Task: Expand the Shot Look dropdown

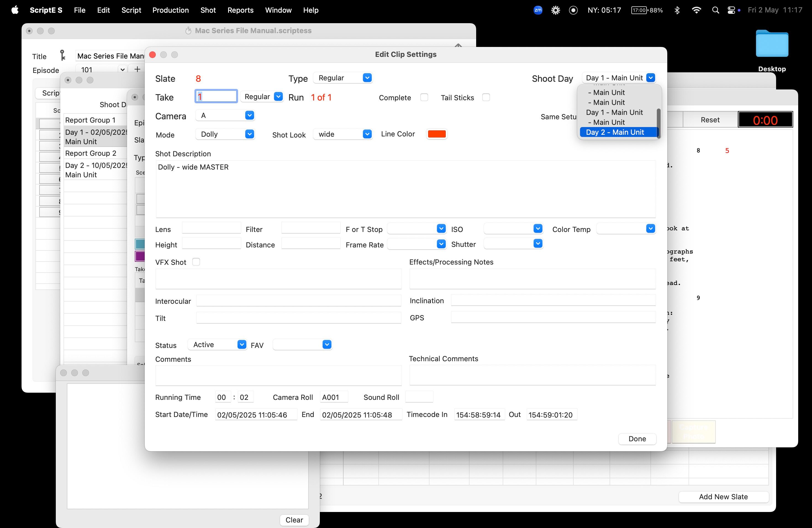Action: pos(342,134)
